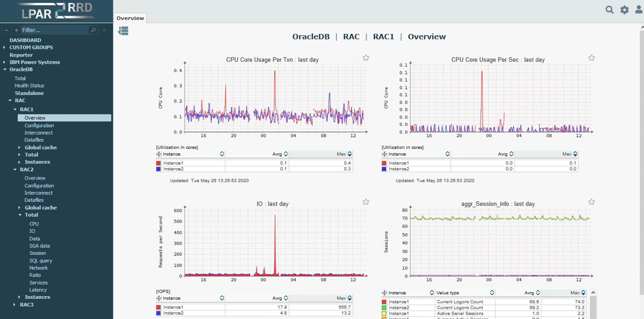The image size is (644, 319).
Task: Click move handle of CPU Per Txn legend
Action: (x=158, y=154)
